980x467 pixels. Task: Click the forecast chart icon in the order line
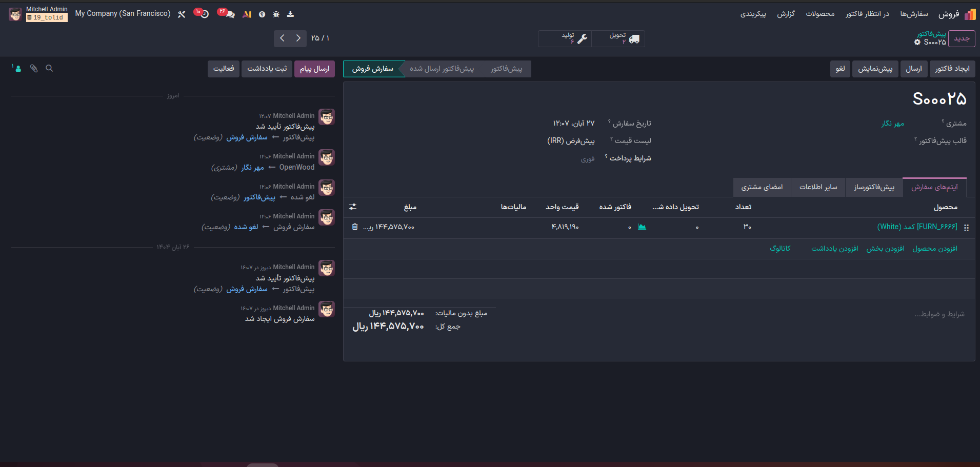click(642, 227)
